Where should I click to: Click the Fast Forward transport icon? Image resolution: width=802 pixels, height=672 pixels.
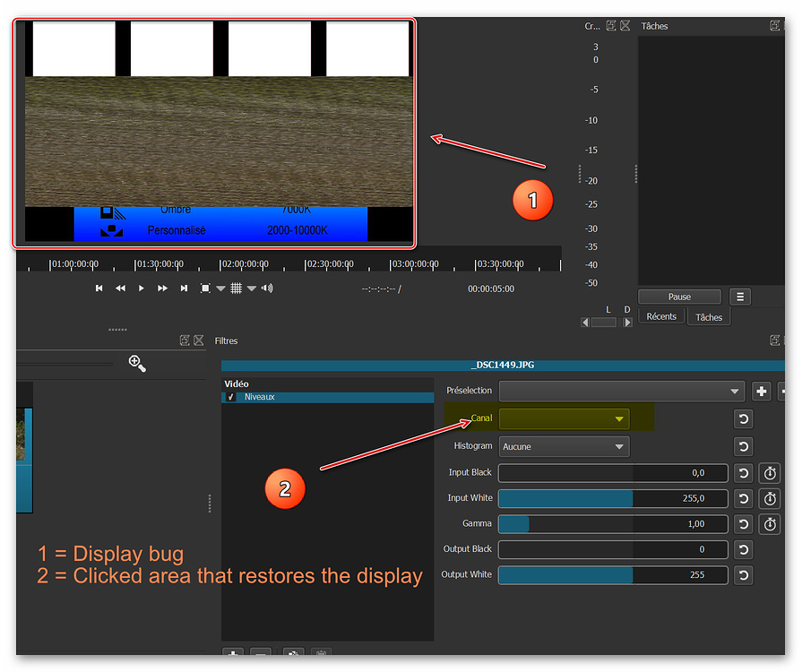pos(163,288)
